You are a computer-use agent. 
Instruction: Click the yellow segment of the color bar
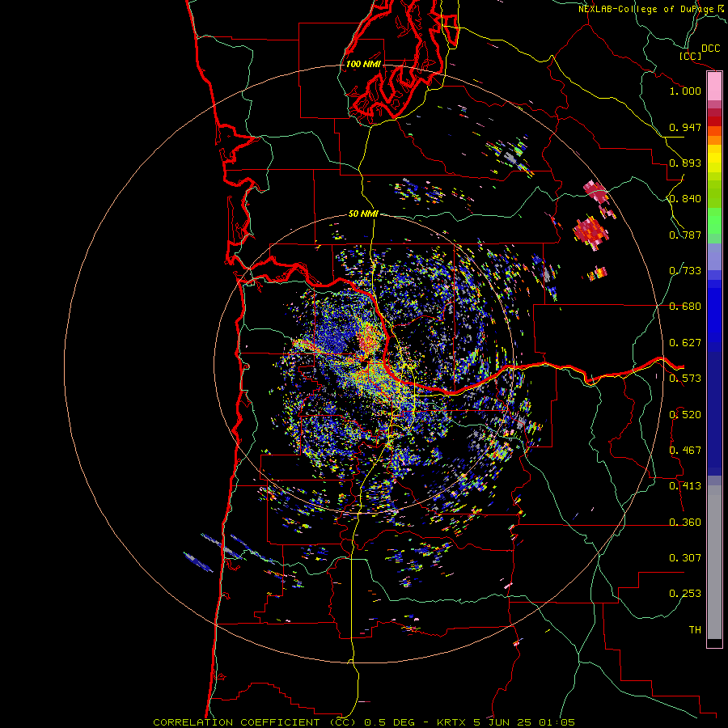(714, 159)
